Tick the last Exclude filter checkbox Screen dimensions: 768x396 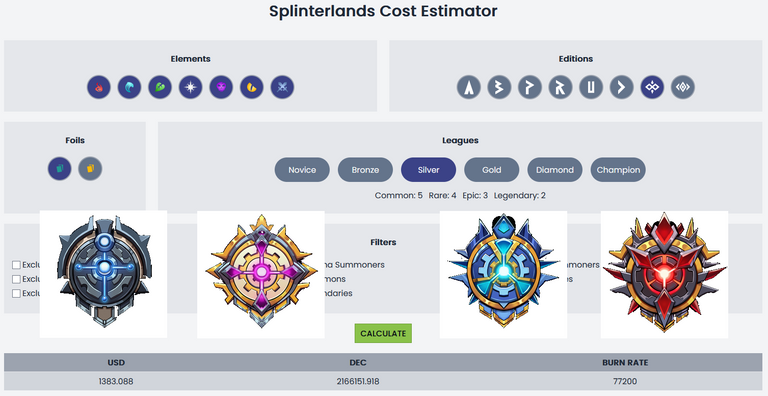pyautogui.click(x=16, y=293)
